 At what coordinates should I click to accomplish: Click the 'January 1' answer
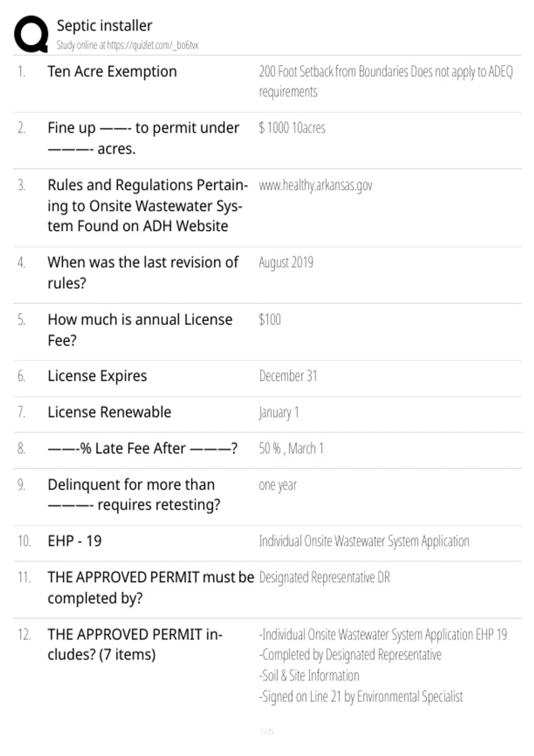point(279,413)
